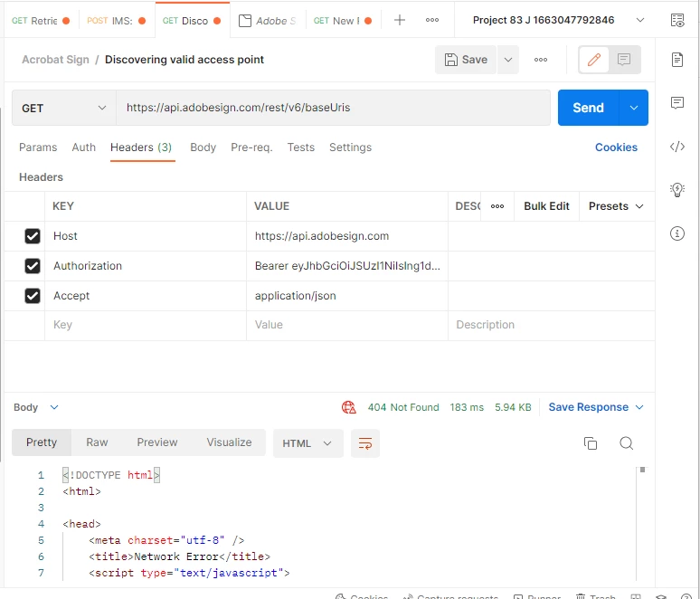Click the request URL input field

click(x=333, y=108)
